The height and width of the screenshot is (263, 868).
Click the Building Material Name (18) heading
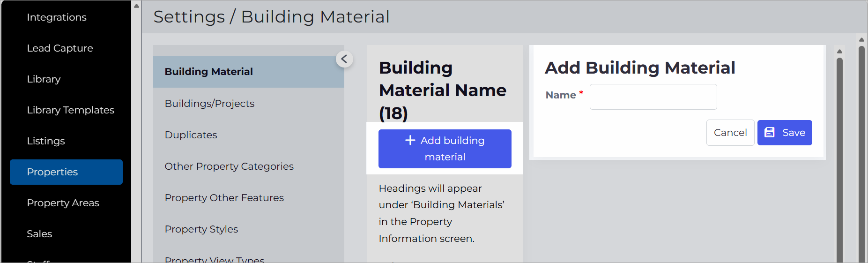coord(443,90)
